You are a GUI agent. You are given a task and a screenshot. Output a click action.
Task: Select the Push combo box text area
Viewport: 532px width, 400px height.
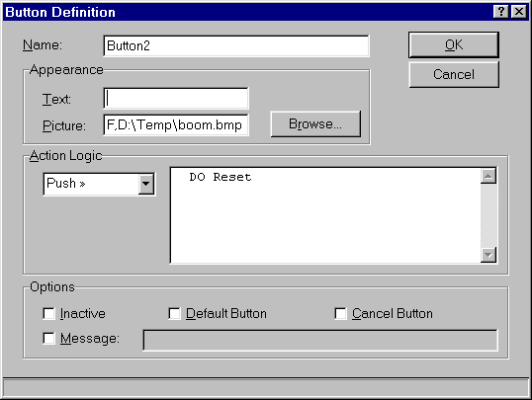click(x=91, y=184)
